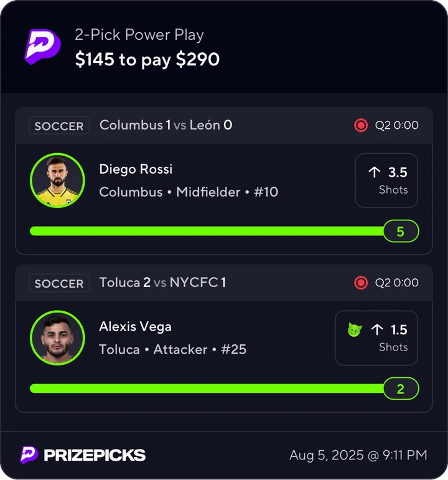Select the SOCCER tag on Columbus game
448x480 pixels.
click(59, 126)
